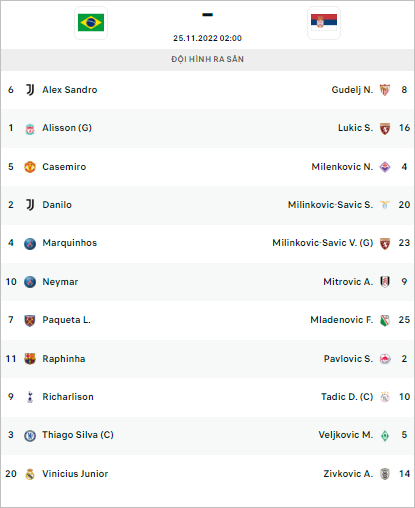
Task: Open Mitrovic A. player page
Action: [x=348, y=282]
